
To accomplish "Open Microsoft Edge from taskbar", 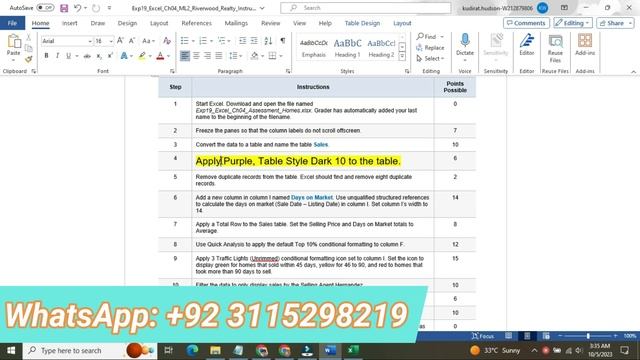I will pos(192,350).
